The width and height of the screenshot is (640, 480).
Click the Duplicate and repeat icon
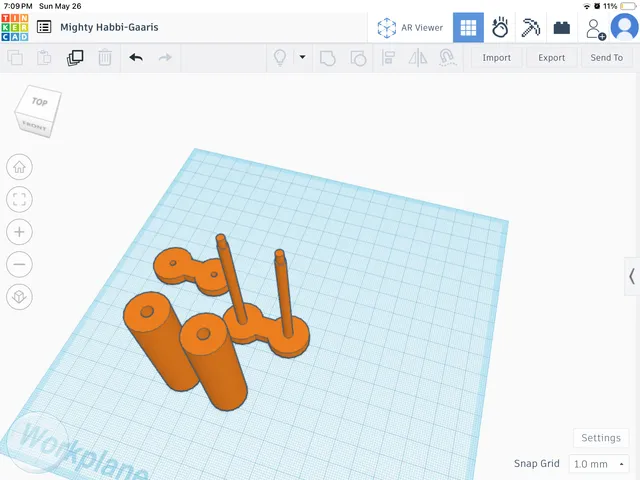pos(75,58)
